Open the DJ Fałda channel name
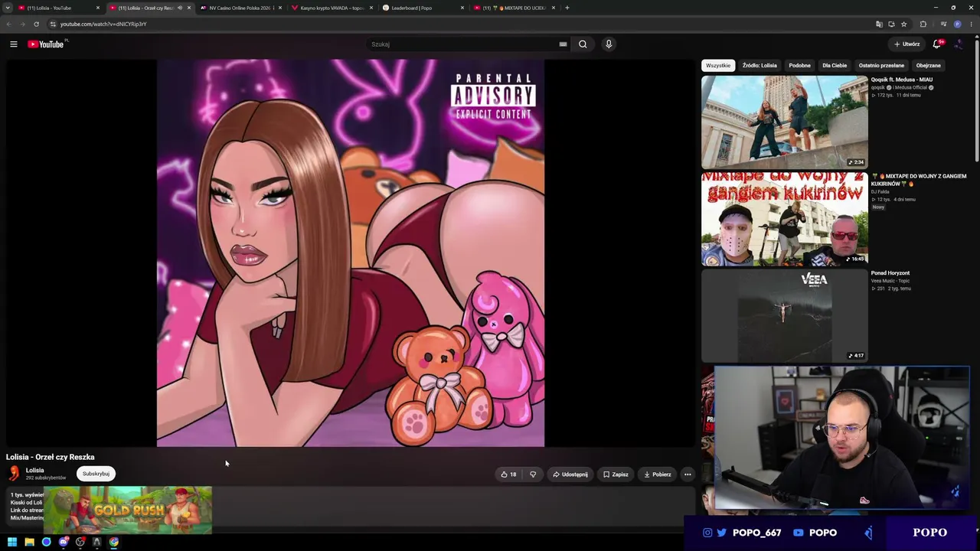980x551 pixels. tap(880, 192)
